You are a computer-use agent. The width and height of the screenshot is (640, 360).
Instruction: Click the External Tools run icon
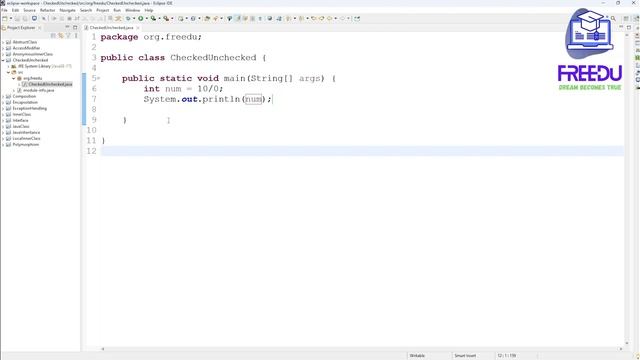tap(166, 18)
